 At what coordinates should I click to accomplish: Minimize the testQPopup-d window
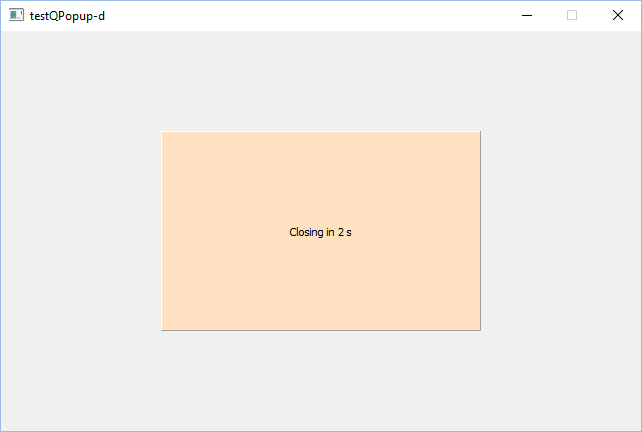point(526,15)
